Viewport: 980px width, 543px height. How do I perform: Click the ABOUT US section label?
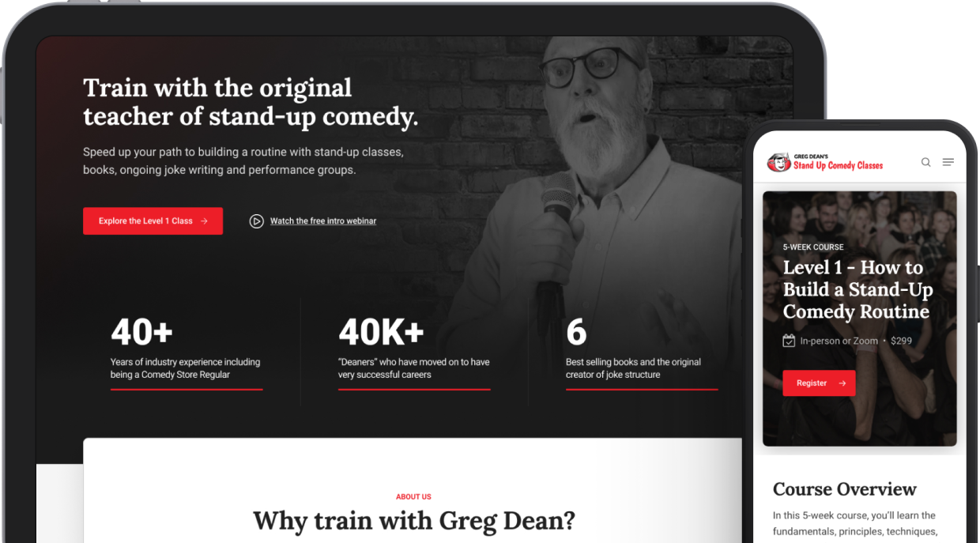point(413,497)
